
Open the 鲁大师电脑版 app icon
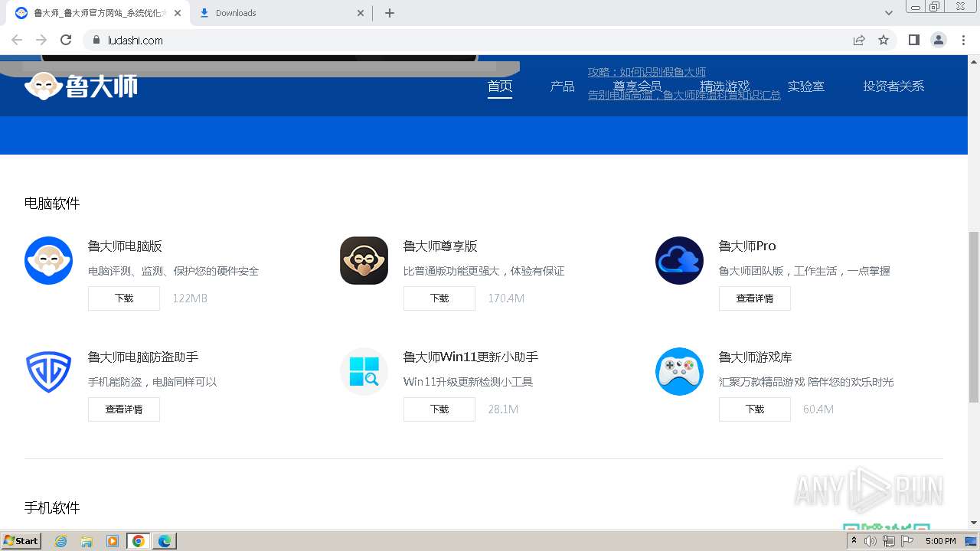point(48,260)
